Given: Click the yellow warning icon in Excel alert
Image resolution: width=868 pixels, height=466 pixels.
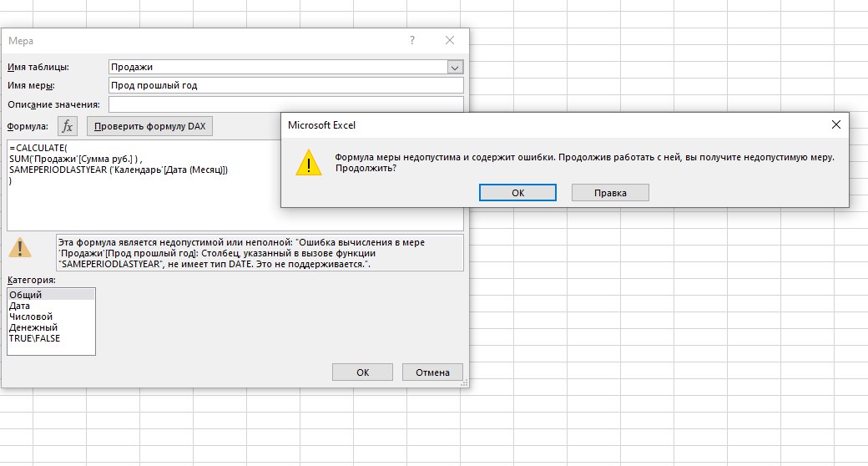Looking at the screenshot, I should pos(308,162).
